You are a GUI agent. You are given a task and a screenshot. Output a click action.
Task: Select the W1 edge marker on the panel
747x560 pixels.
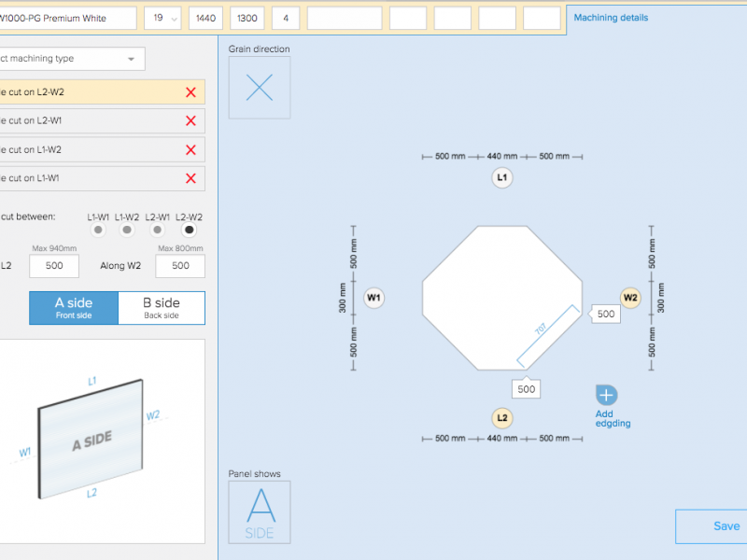[x=374, y=298]
